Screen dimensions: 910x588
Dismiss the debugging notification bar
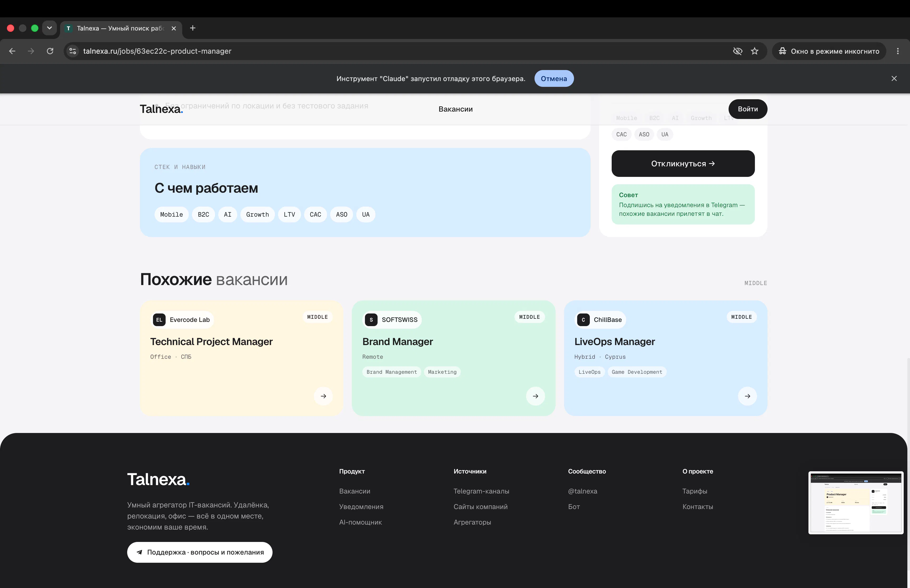894,78
